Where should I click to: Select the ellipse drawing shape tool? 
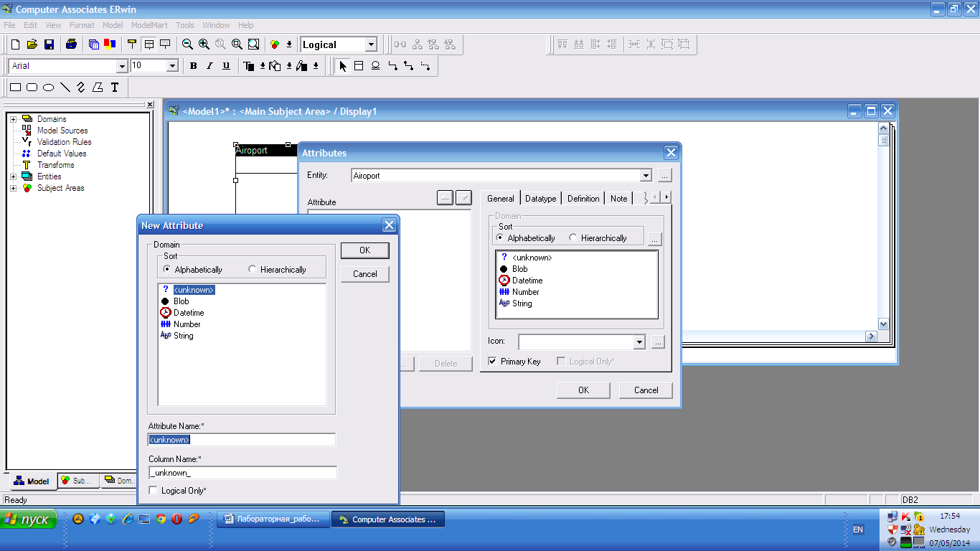pyautogui.click(x=49, y=88)
